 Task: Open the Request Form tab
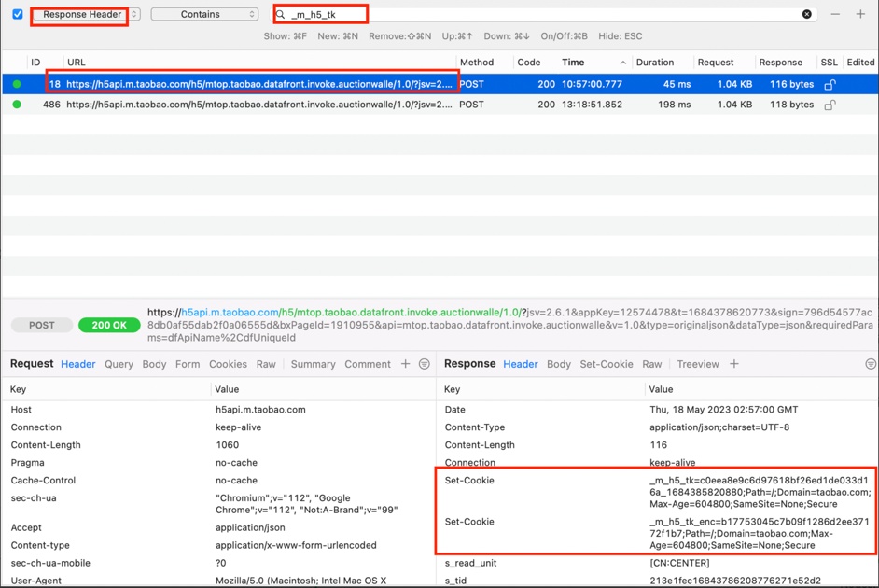click(x=188, y=364)
